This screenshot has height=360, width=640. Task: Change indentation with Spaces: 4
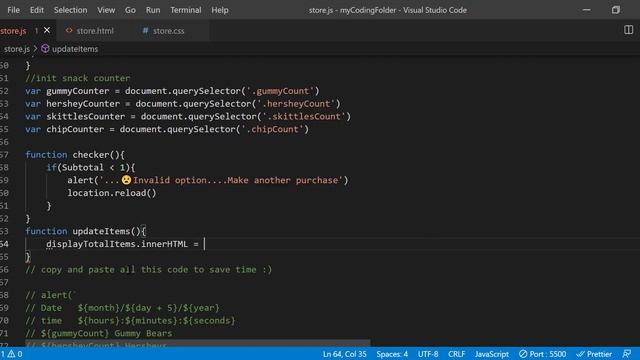coord(392,354)
